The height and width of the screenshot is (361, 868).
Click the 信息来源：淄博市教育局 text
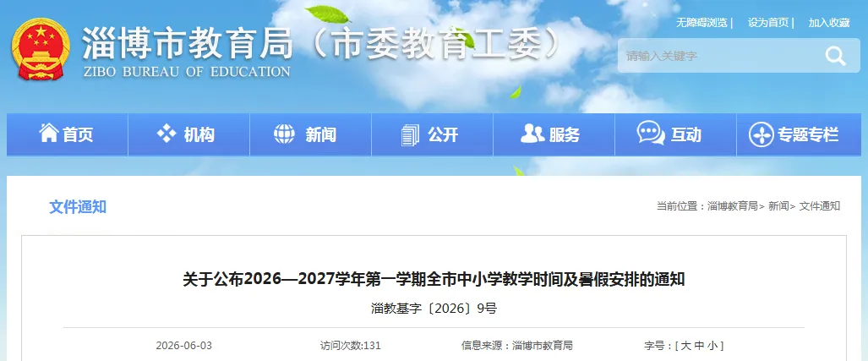point(517,346)
